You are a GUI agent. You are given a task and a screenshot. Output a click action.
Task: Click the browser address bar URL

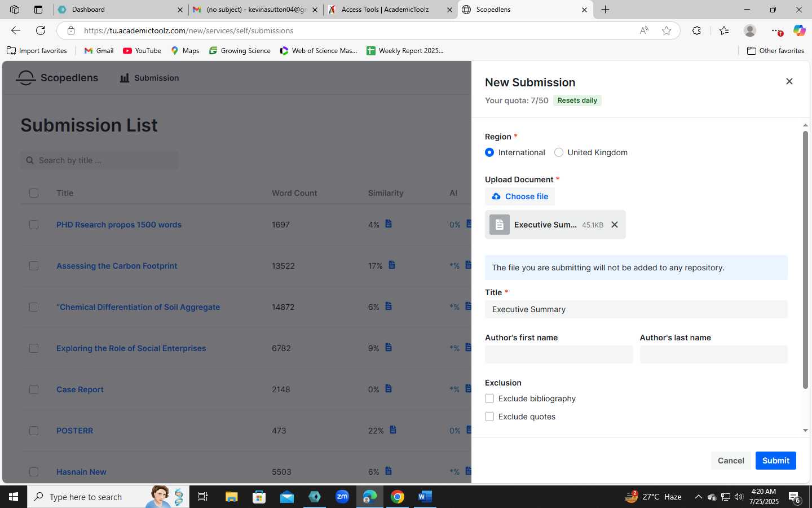click(189, 30)
